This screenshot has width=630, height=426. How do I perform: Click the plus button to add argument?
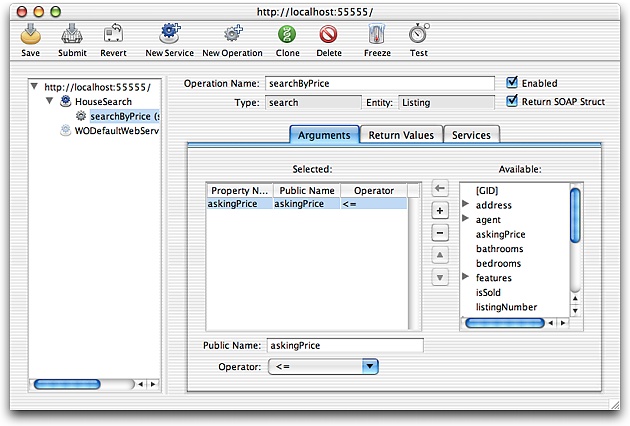pos(440,211)
